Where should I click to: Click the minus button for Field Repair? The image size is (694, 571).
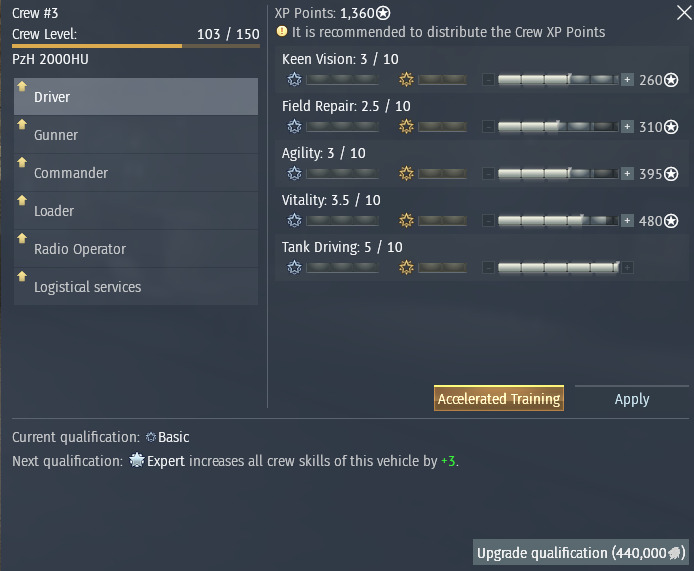click(488, 127)
